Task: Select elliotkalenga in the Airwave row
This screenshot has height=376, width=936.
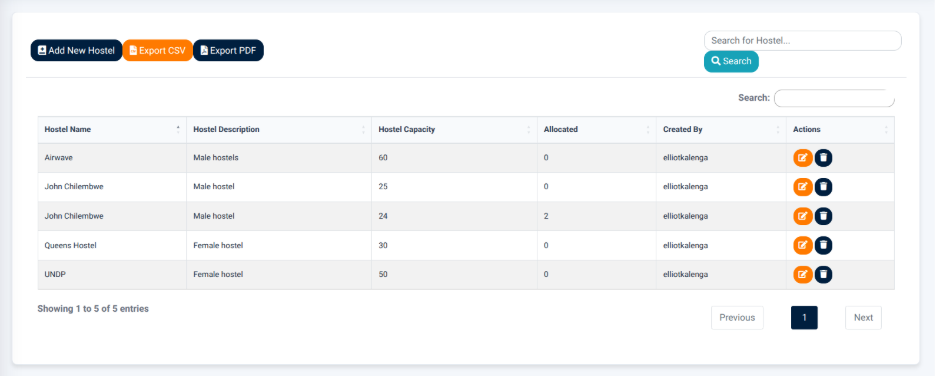Action: [685, 158]
